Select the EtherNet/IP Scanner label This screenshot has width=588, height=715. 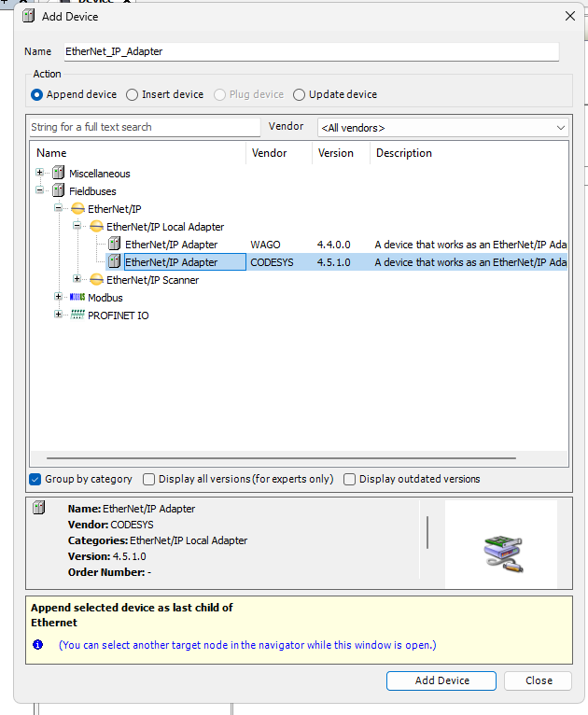coord(152,280)
